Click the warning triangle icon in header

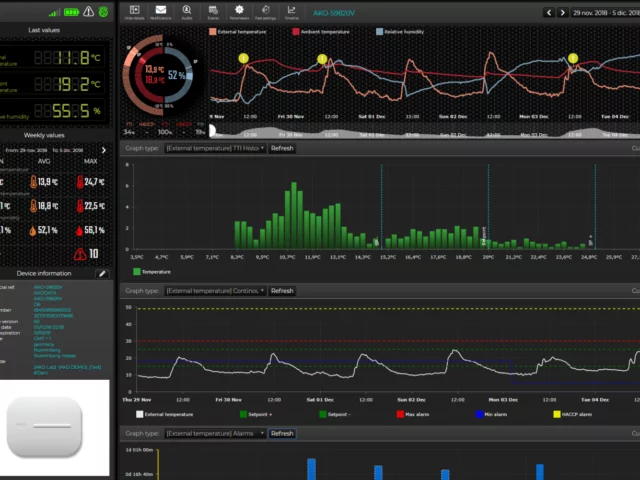tap(89, 12)
